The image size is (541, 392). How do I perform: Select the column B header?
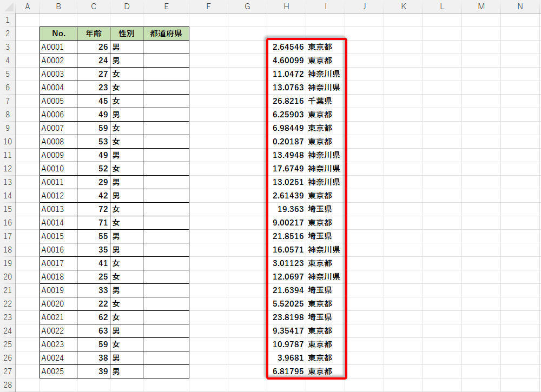tap(58, 6)
